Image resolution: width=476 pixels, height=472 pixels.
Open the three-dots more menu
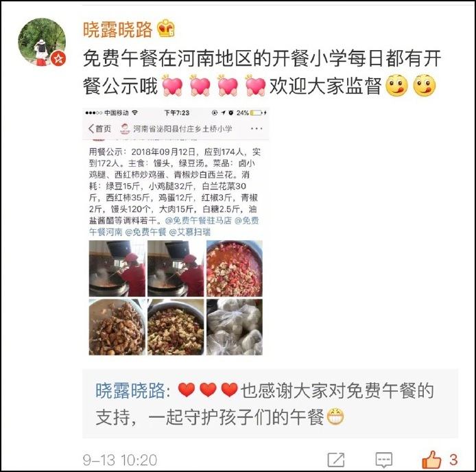click(x=257, y=129)
